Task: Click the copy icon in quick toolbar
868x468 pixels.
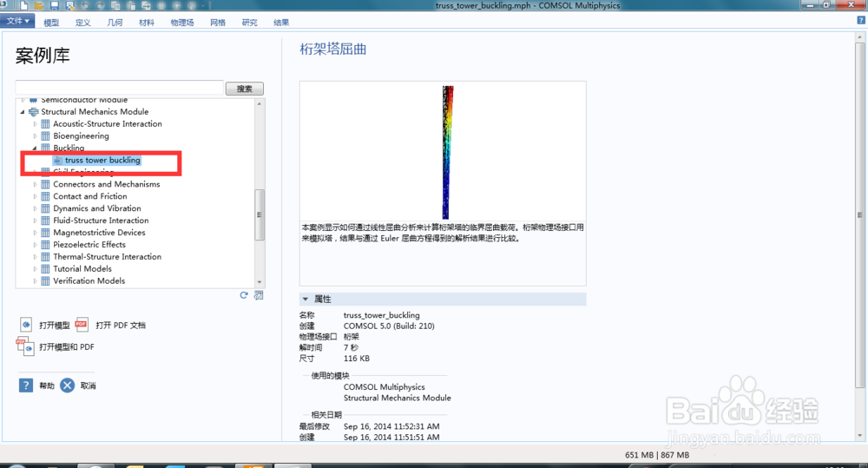Action: click(115, 5)
